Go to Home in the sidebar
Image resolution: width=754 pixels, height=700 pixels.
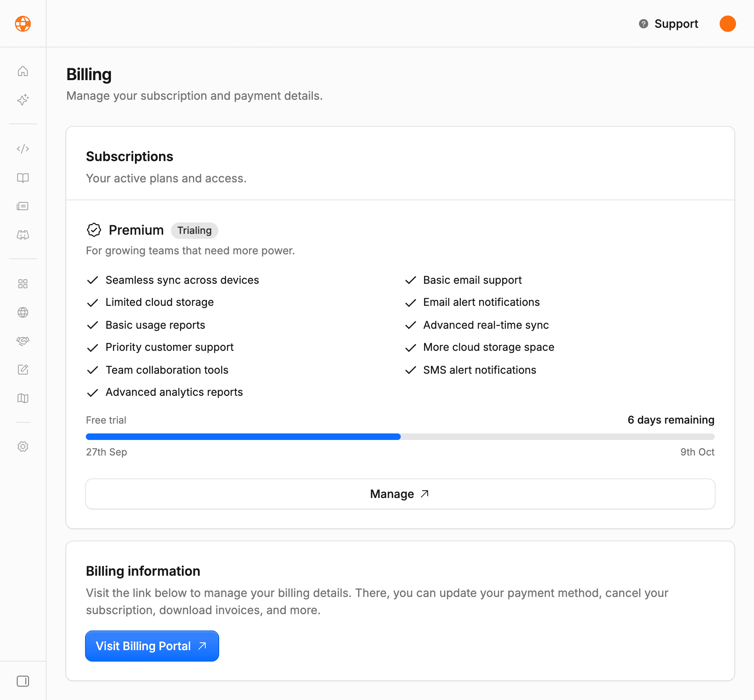(23, 71)
